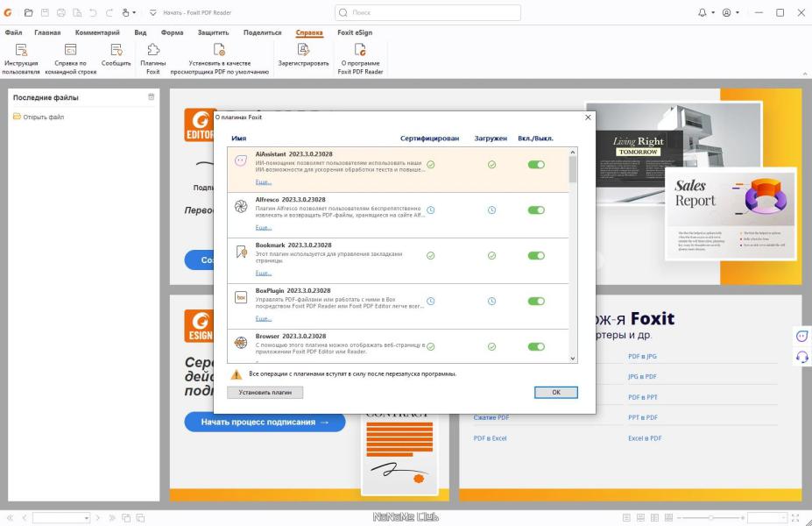Viewport: 812px width, 526px height.
Task: Toggle the Bookmark plugin off
Action: tap(536, 255)
